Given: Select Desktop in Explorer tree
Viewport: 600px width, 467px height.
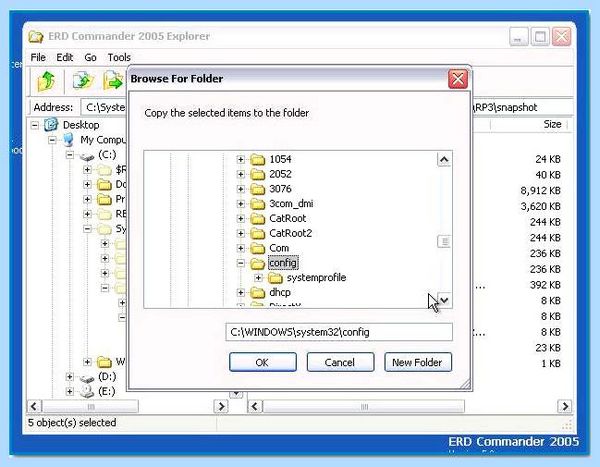Looking at the screenshot, I should coord(81,125).
